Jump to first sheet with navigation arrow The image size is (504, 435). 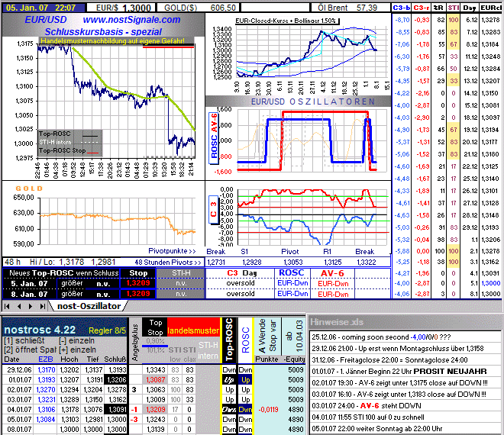[x=7, y=306]
